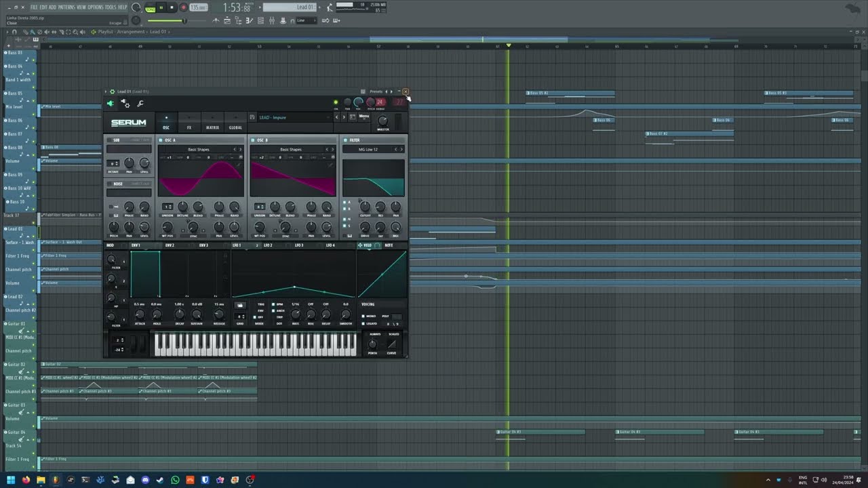
Task: Toggle the Serum plugin editor view icon
Action: (111, 104)
